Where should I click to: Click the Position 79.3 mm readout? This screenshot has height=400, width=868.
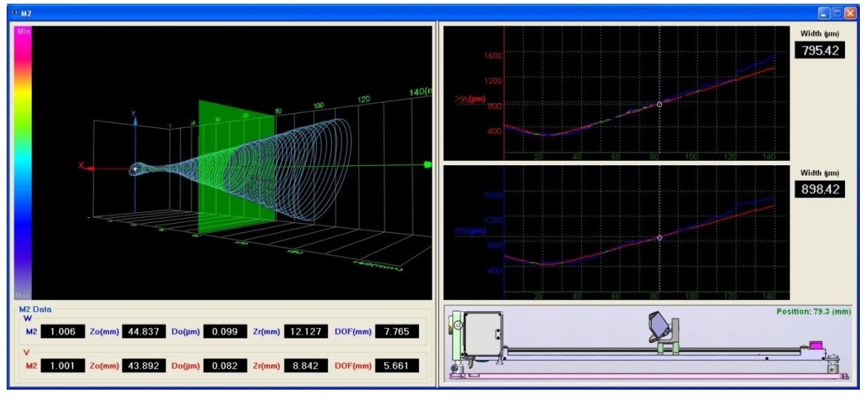pyautogui.click(x=814, y=312)
